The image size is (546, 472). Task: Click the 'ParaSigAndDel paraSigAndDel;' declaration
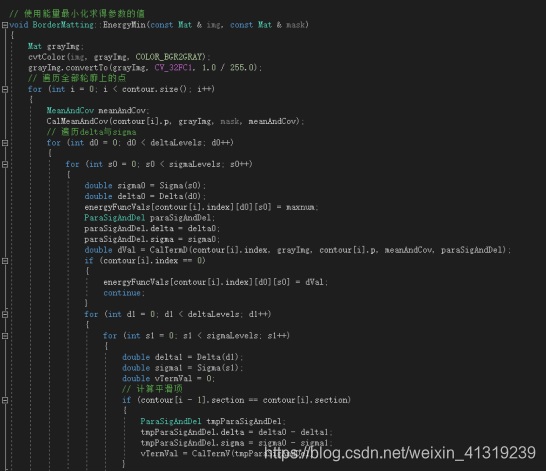(150, 218)
